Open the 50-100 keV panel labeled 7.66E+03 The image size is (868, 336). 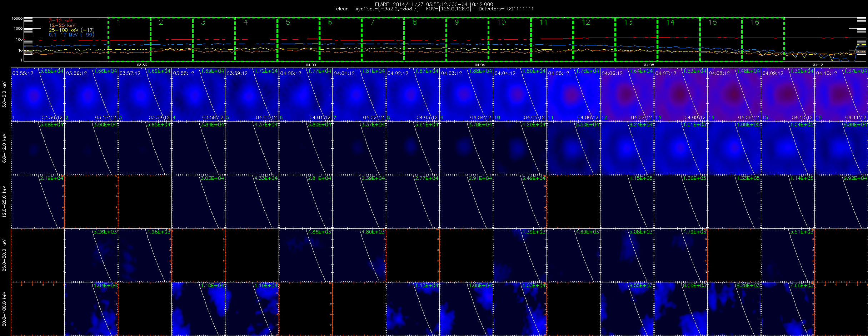(x=788, y=309)
